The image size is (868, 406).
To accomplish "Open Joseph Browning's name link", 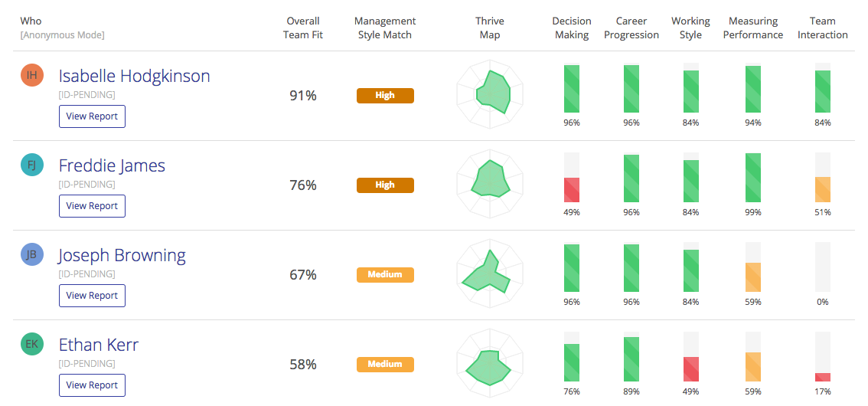I will pyautogui.click(x=122, y=255).
